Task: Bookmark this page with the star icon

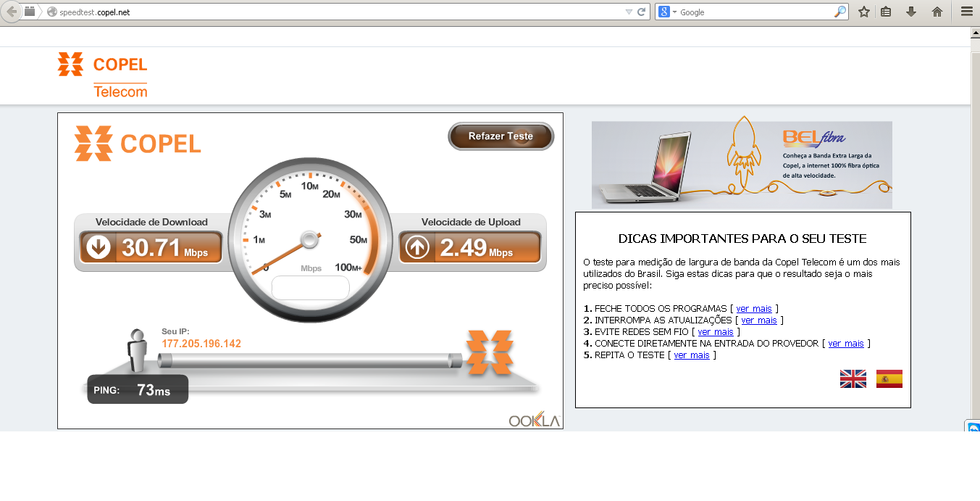Action: click(x=864, y=12)
